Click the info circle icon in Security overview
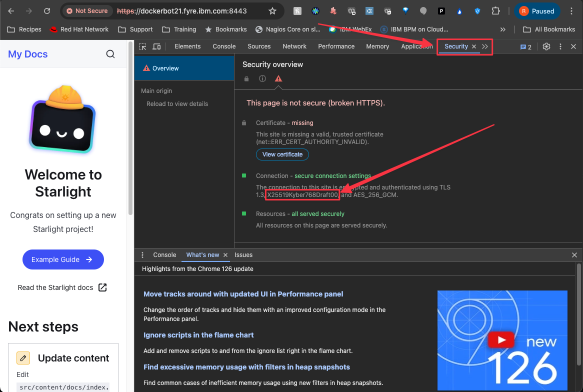This screenshot has height=392, width=583. pyautogui.click(x=262, y=78)
